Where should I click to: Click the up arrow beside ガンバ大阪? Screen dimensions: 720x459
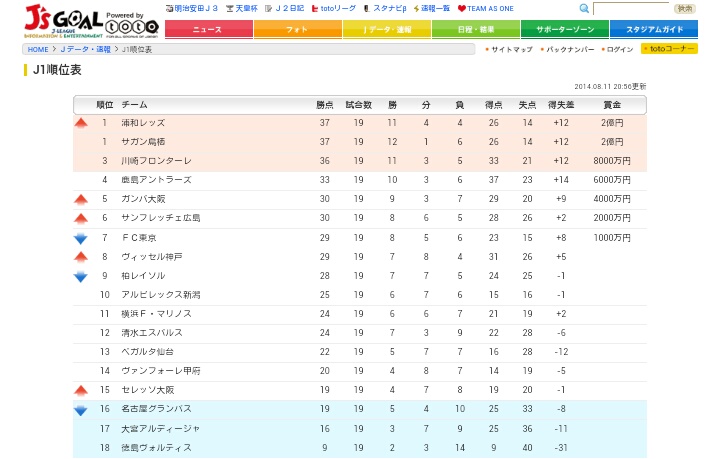coord(81,199)
